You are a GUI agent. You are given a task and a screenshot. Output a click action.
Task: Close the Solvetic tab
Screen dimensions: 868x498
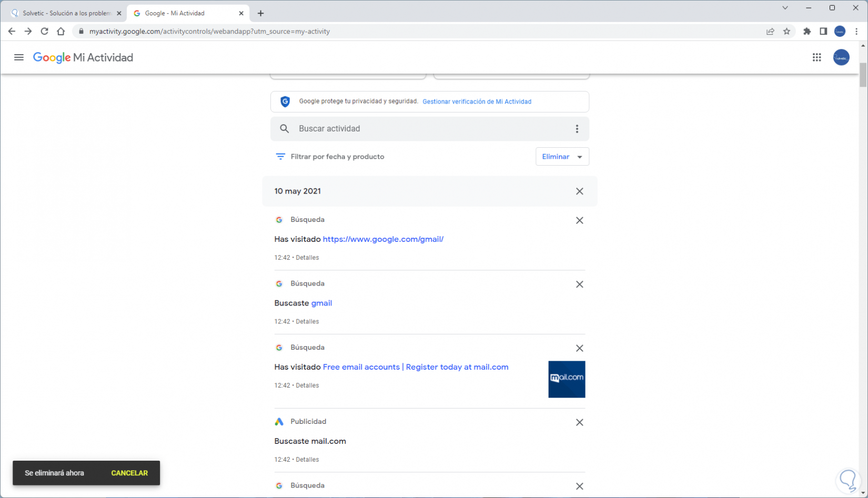[119, 13]
